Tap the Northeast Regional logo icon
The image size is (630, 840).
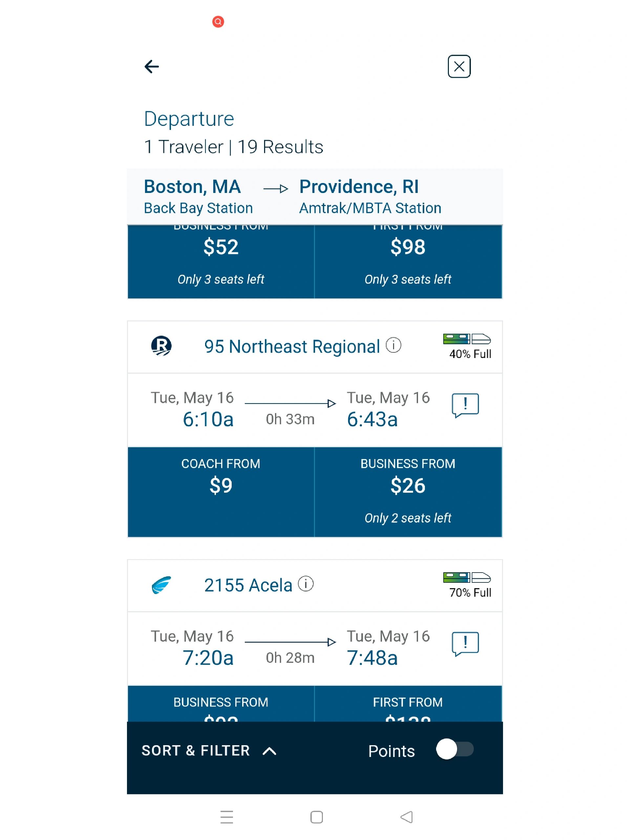click(x=161, y=346)
